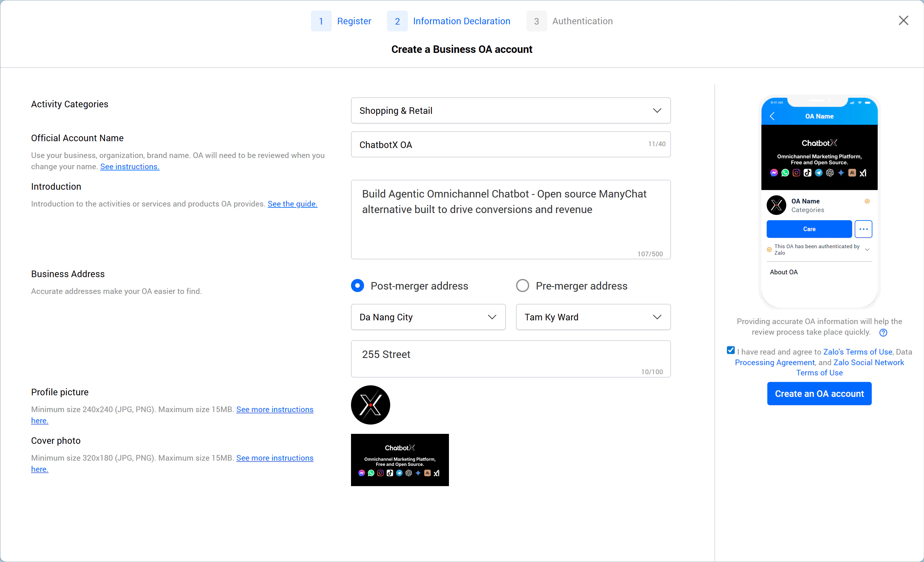The image size is (924, 562).
Task: Open Activity Categories dropdown Shopping & Retail
Action: pos(511,110)
